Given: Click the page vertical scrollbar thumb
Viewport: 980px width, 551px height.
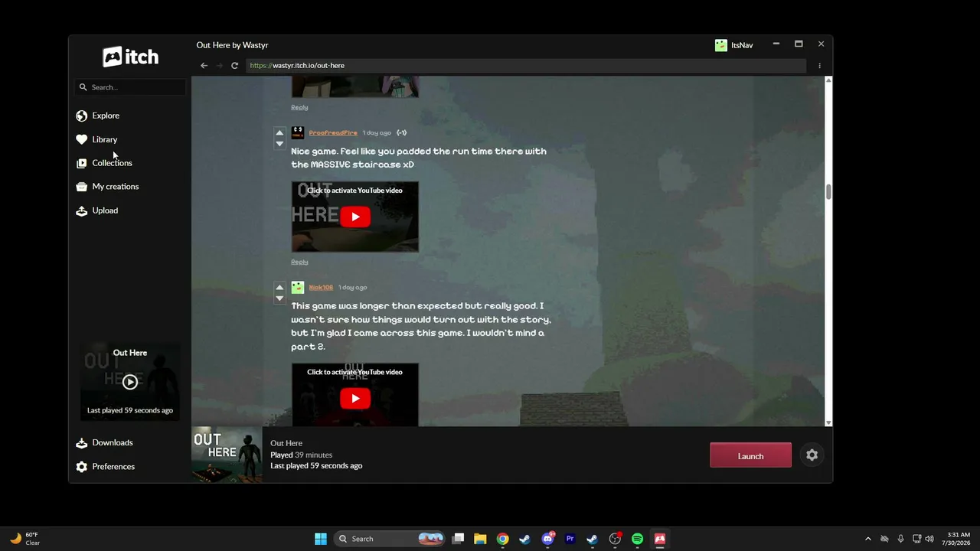Looking at the screenshot, I should (828, 192).
